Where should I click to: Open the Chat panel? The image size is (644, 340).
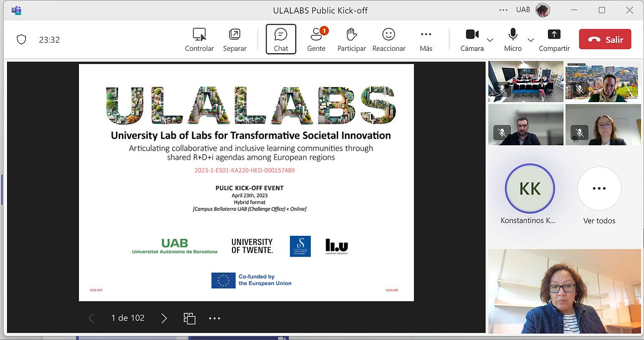[x=281, y=39]
